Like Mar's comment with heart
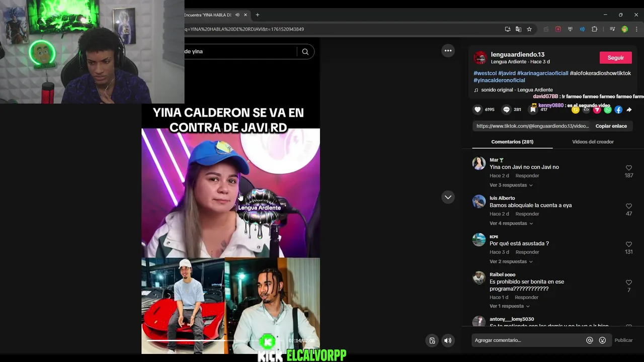This screenshot has width=644, height=362. pos(628,168)
